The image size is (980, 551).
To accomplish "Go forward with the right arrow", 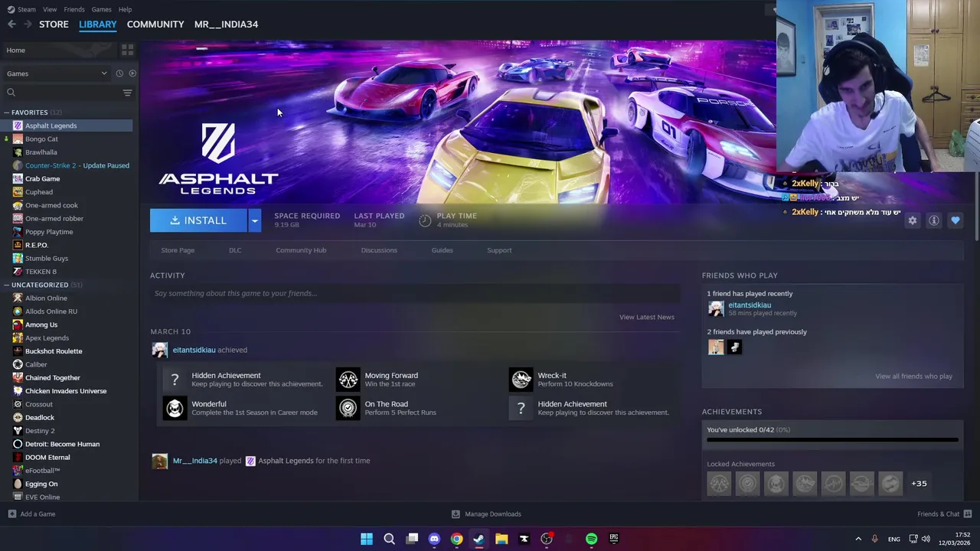I will [28, 24].
